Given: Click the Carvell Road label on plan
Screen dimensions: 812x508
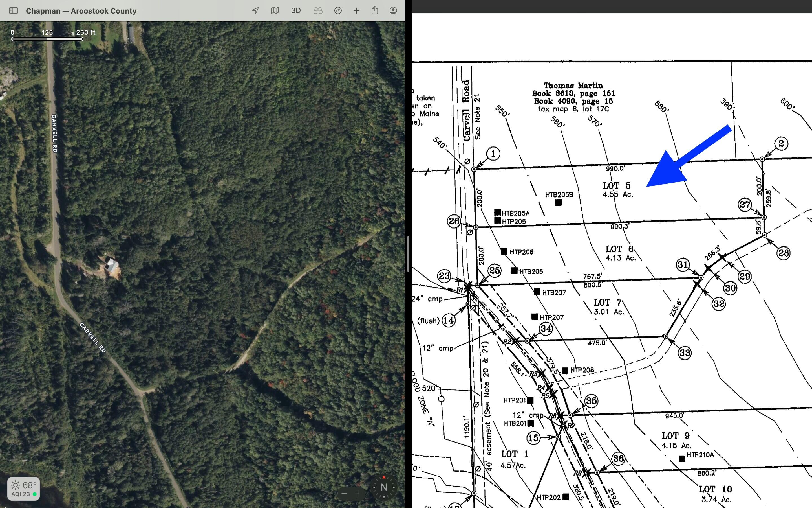Looking at the screenshot, I should [x=466, y=110].
